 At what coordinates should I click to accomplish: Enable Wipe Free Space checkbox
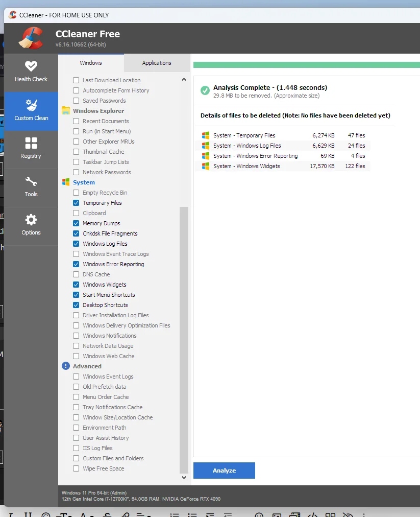(x=76, y=468)
